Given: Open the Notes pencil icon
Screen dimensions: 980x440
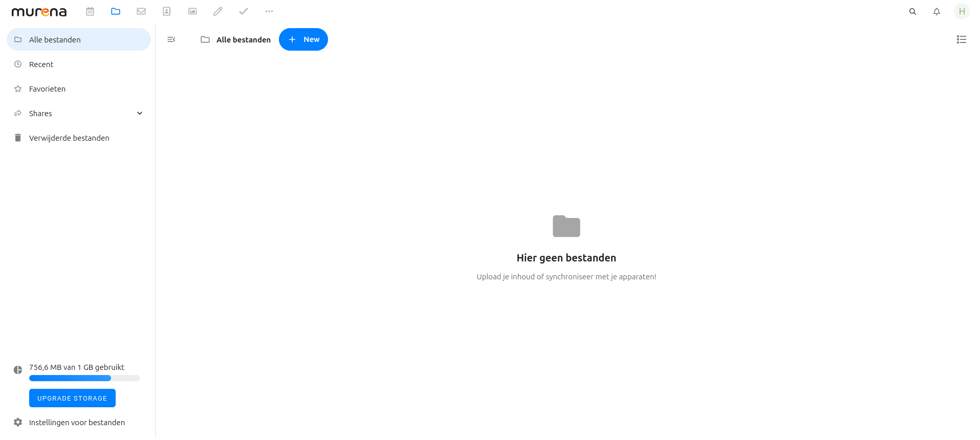Looking at the screenshot, I should (218, 11).
